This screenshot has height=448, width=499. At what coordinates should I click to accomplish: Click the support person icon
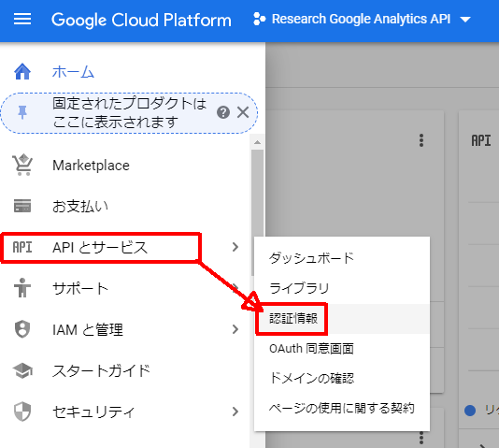pyautogui.click(x=22, y=288)
